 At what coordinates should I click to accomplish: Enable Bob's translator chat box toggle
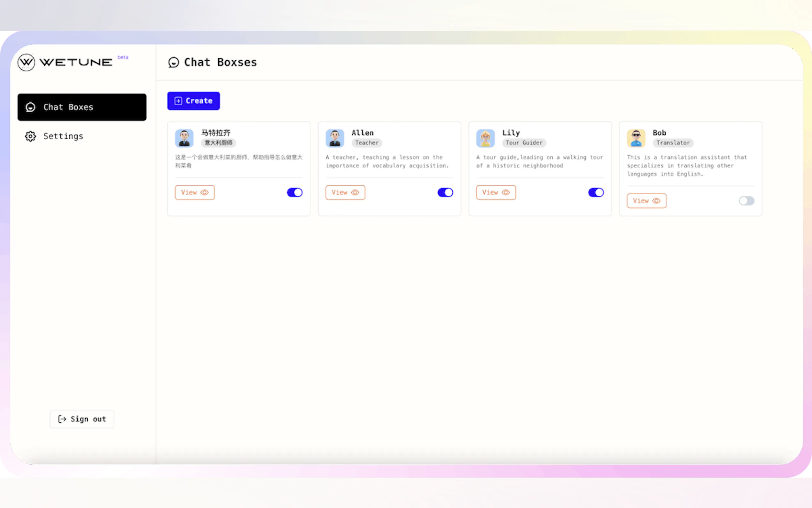click(746, 201)
